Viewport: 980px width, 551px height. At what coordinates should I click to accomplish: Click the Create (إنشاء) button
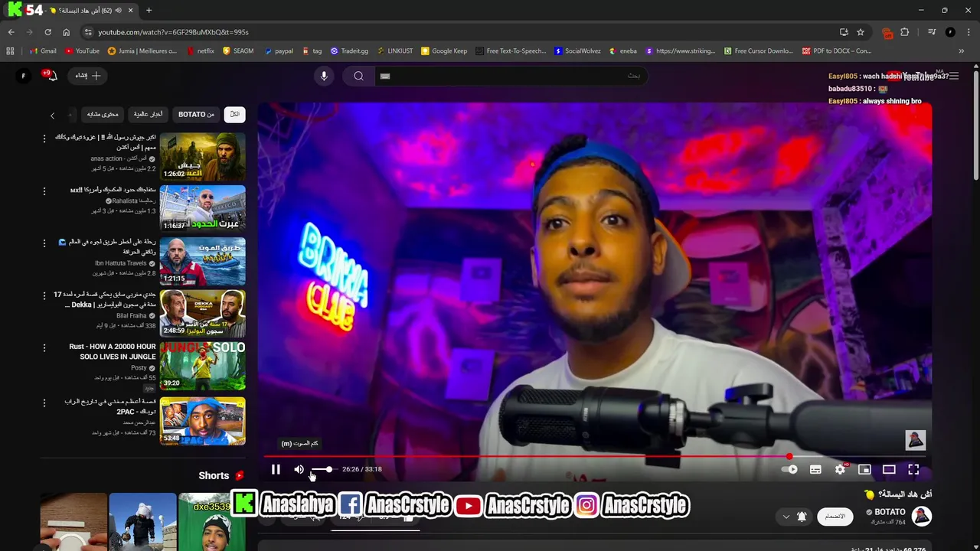[x=87, y=76]
